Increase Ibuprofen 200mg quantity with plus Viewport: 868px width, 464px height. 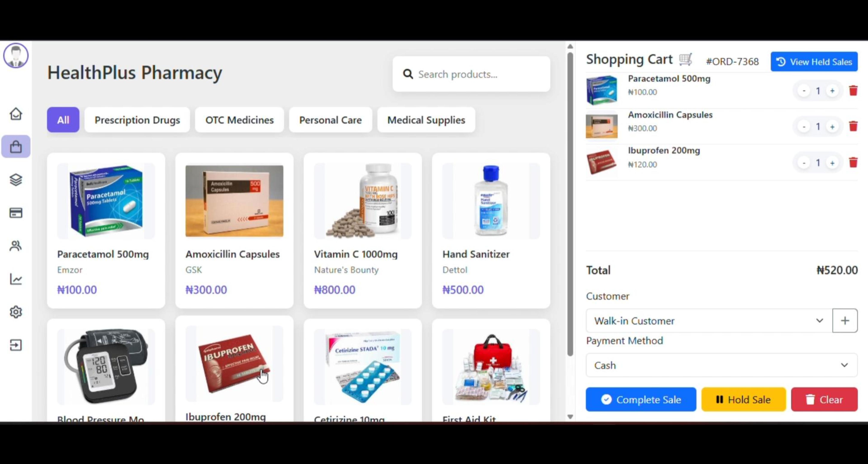pos(832,163)
